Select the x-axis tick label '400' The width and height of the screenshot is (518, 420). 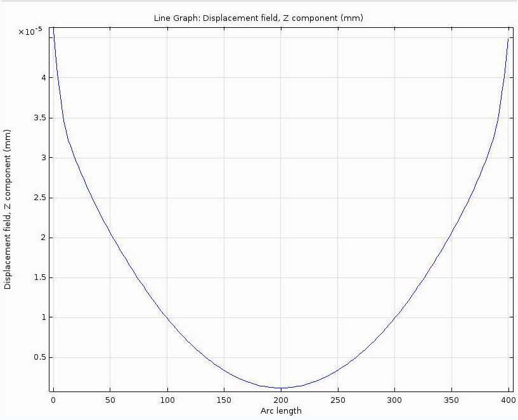tap(508, 400)
